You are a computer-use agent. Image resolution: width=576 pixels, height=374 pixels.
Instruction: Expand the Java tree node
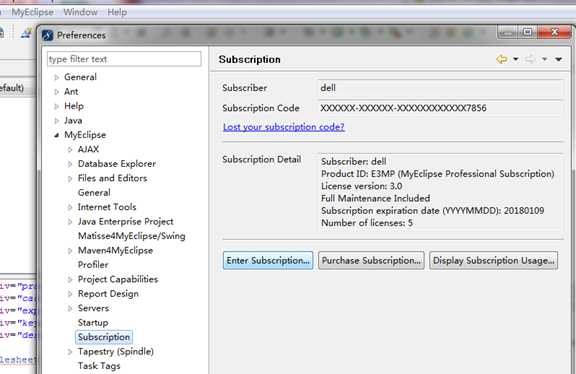point(57,121)
